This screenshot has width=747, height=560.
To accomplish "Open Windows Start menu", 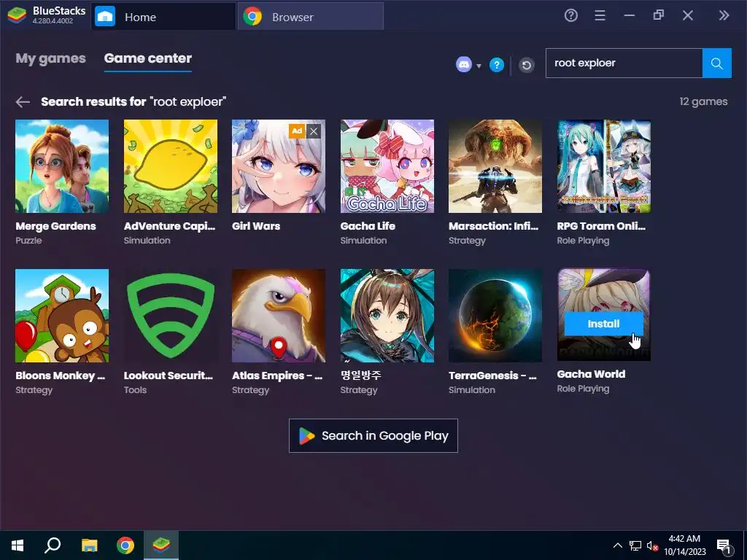I will [x=18, y=545].
